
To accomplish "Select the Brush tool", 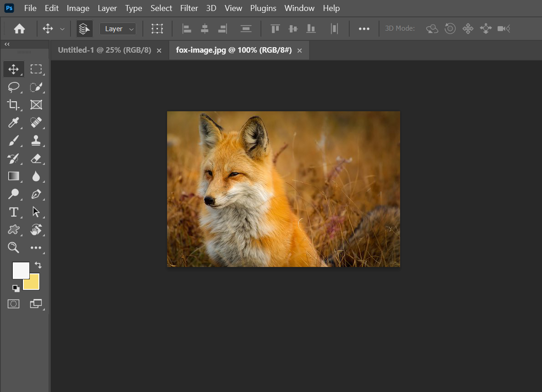I will pos(14,141).
